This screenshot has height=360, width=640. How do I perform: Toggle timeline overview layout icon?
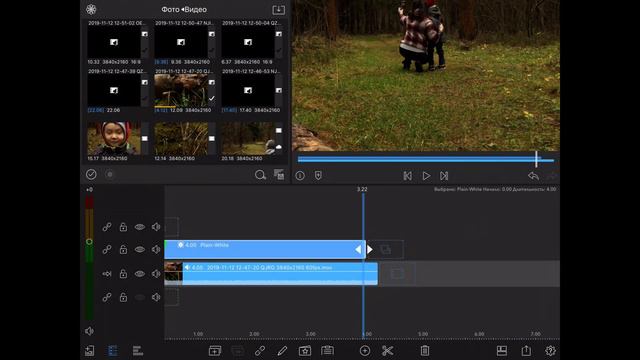pyautogui.click(x=138, y=351)
